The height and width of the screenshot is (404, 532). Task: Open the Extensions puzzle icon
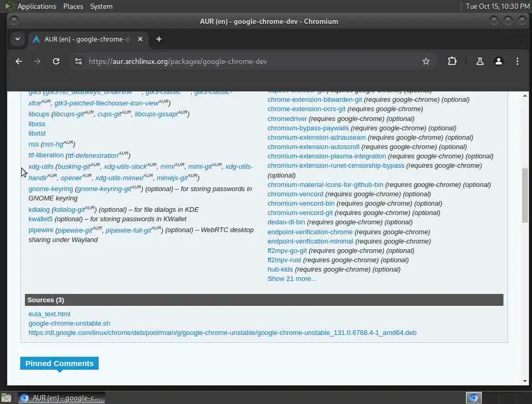[x=452, y=61]
